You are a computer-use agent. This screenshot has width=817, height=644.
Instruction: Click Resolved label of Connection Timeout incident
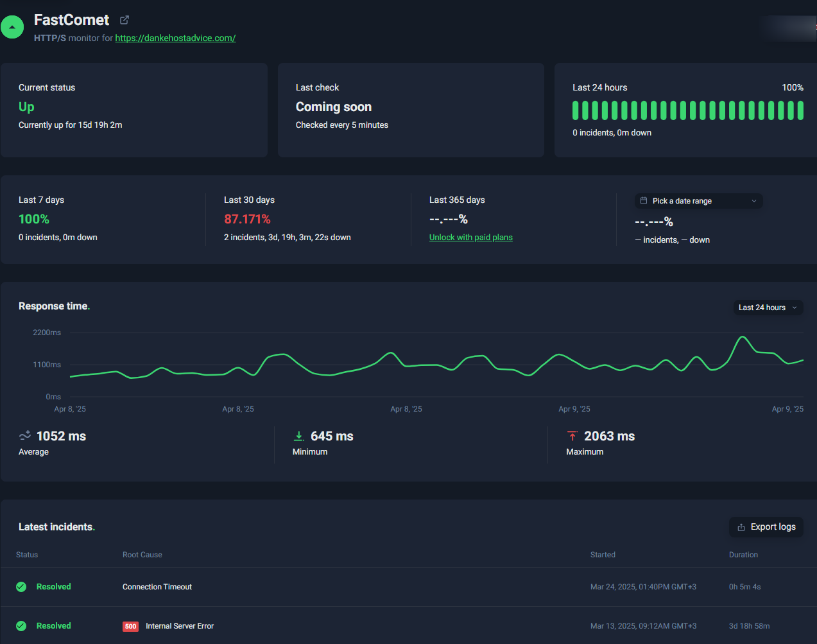click(54, 587)
